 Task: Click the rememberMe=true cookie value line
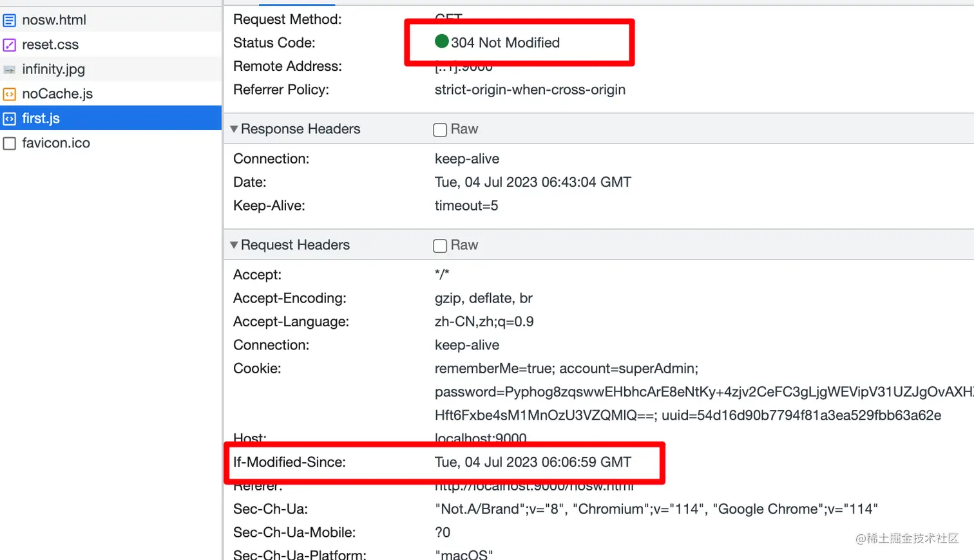click(566, 369)
